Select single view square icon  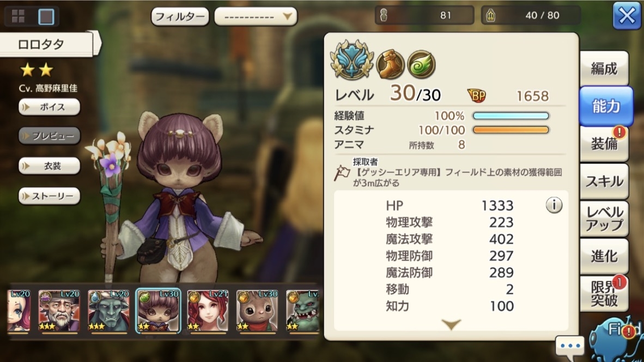click(x=46, y=16)
